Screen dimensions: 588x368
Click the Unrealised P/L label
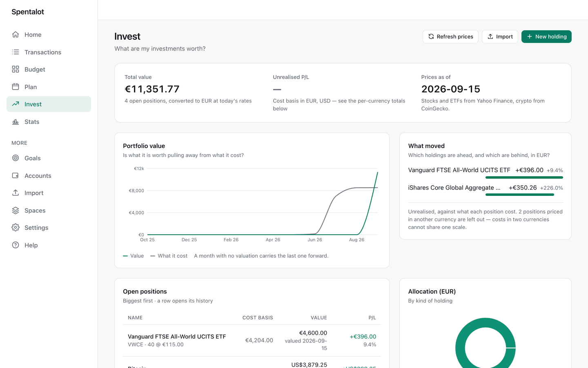[291, 77]
